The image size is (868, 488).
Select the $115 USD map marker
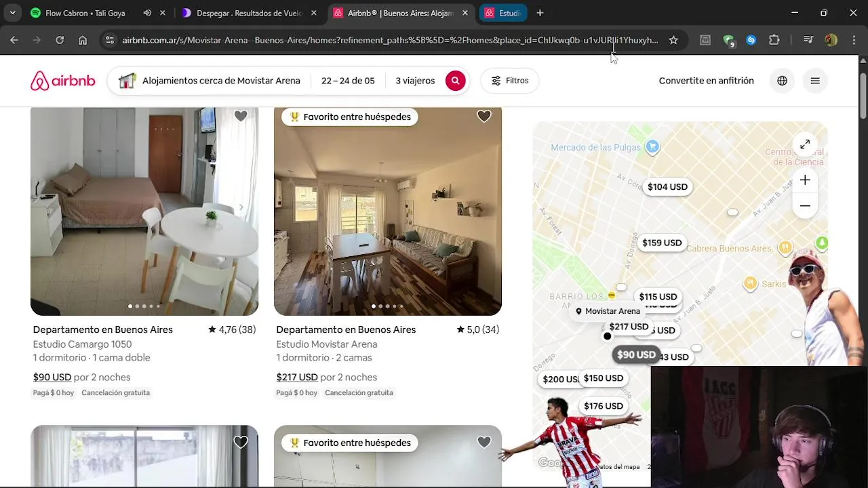coord(658,297)
